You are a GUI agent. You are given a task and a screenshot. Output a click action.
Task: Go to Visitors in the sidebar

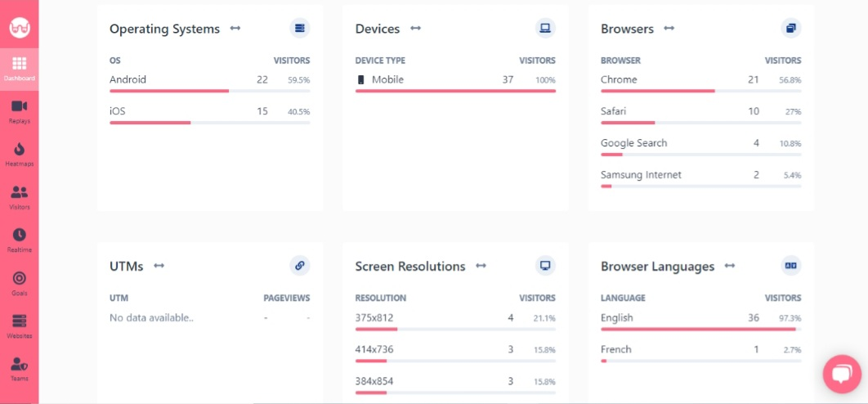(x=20, y=198)
